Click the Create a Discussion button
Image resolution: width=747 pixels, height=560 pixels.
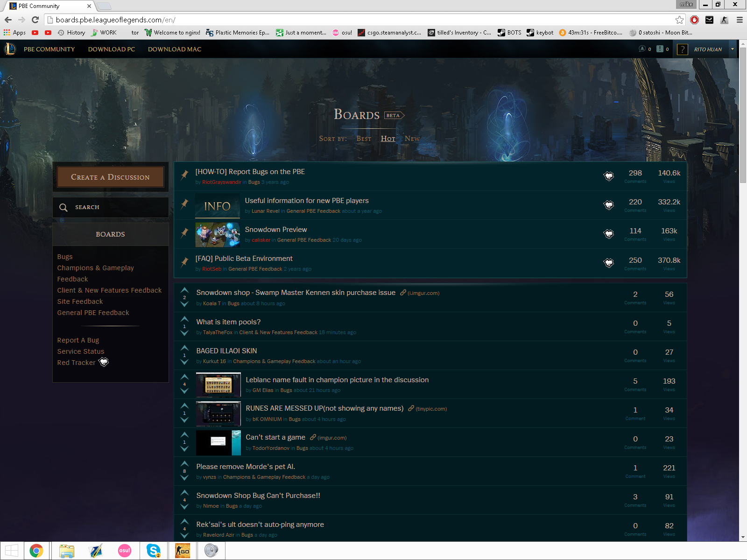(x=110, y=177)
